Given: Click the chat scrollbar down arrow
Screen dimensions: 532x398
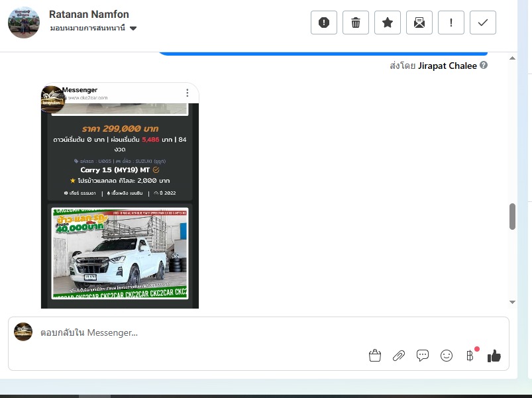Looking at the screenshot, I should 512,302.
